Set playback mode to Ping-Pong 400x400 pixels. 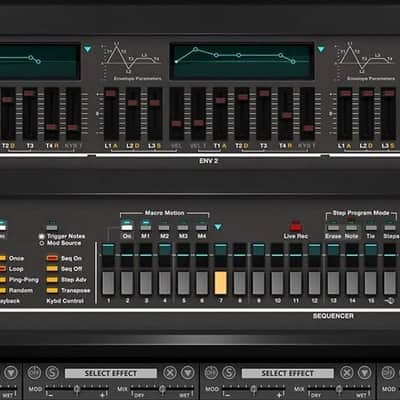click(3, 280)
